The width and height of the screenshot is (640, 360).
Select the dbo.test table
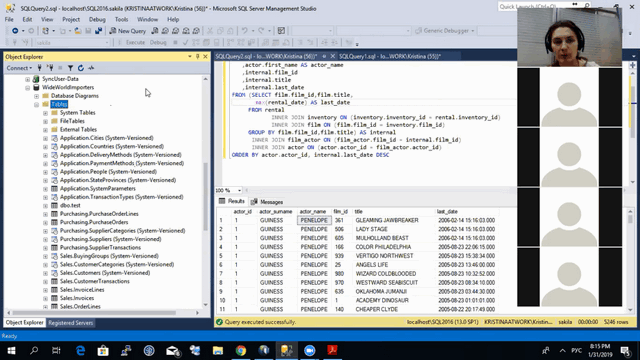tap(70, 205)
